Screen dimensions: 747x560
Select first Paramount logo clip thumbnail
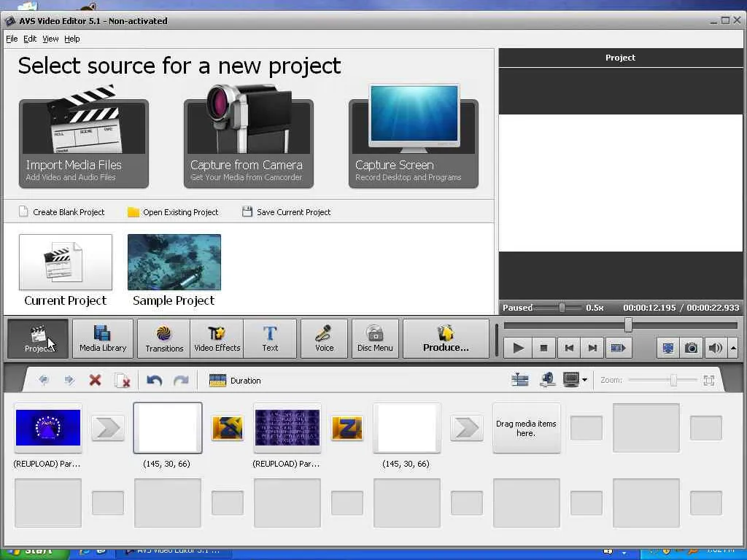[48, 427]
